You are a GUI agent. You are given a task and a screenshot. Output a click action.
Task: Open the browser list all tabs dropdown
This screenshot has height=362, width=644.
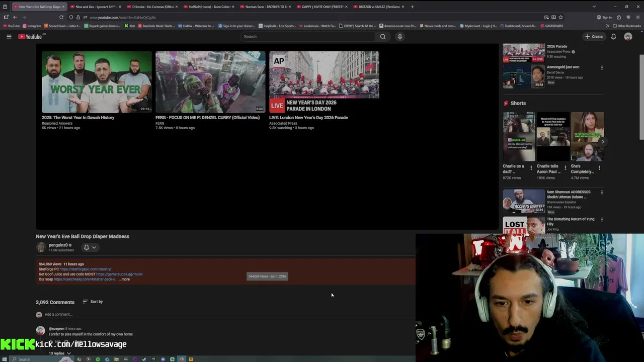[594, 7]
